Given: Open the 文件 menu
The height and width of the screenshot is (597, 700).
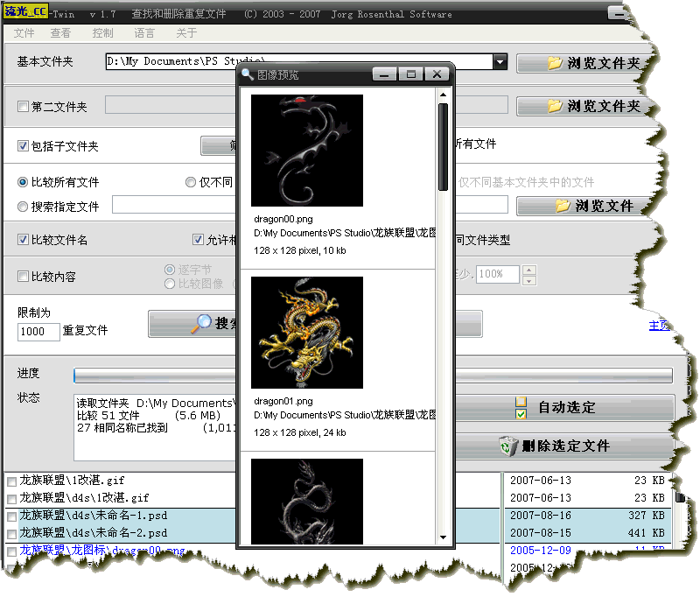Looking at the screenshot, I should click(x=24, y=33).
